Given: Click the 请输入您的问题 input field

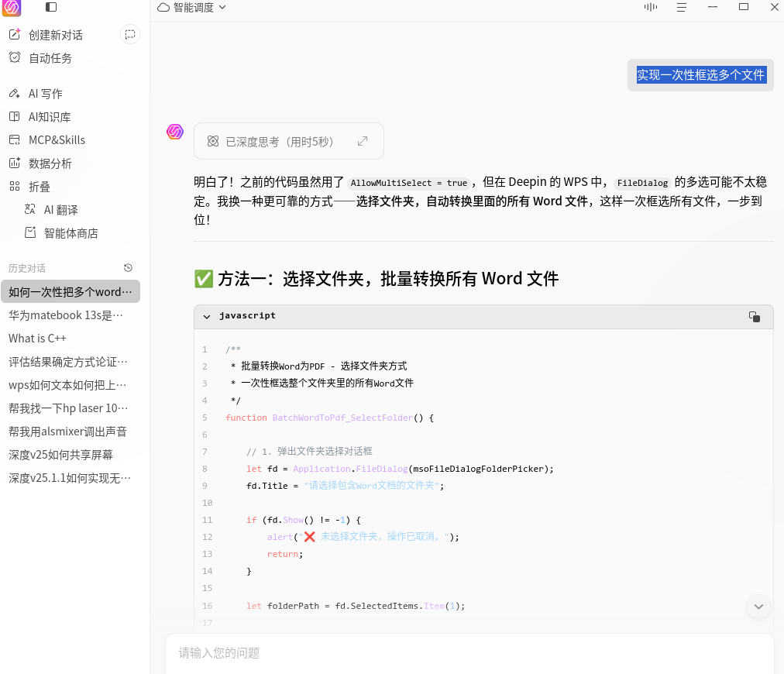Looking at the screenshot, I should pos(469,653).
